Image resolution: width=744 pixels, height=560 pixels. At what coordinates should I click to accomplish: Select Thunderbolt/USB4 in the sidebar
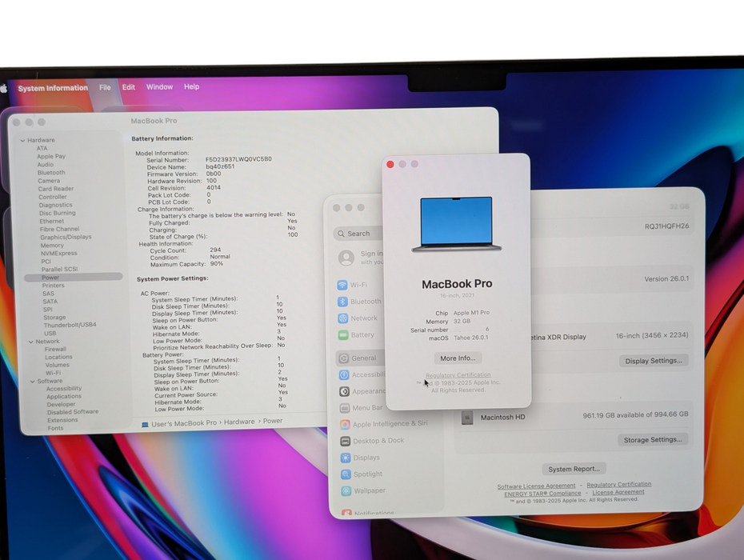[70, 325]
